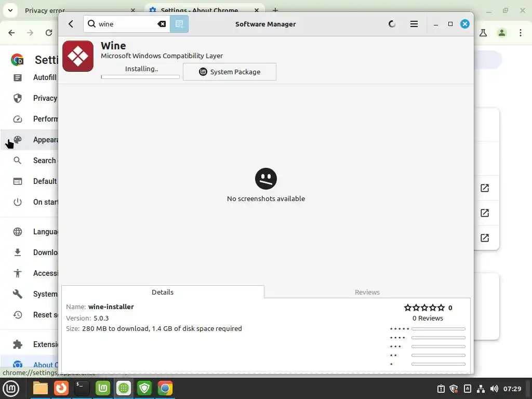Open Chrome Labs flask icon

pos(483,33)
